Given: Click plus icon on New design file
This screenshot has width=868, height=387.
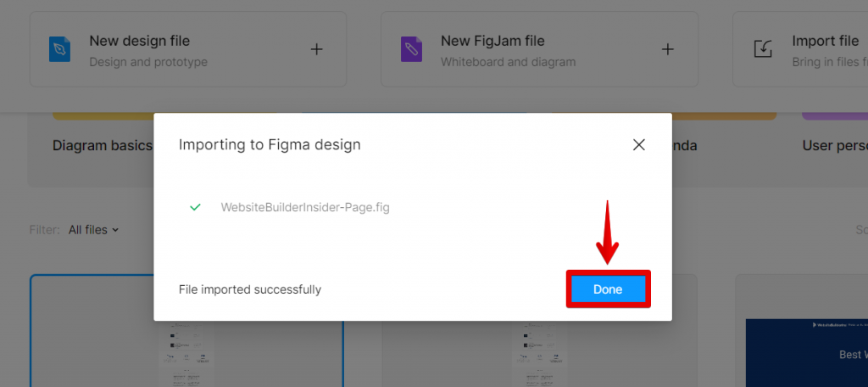Looking at the screenshot, I should coord(316,49).
